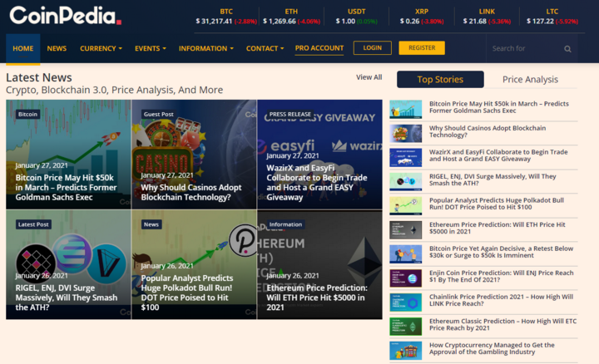Open the LINK price ticker

click(x=487, y=17)
